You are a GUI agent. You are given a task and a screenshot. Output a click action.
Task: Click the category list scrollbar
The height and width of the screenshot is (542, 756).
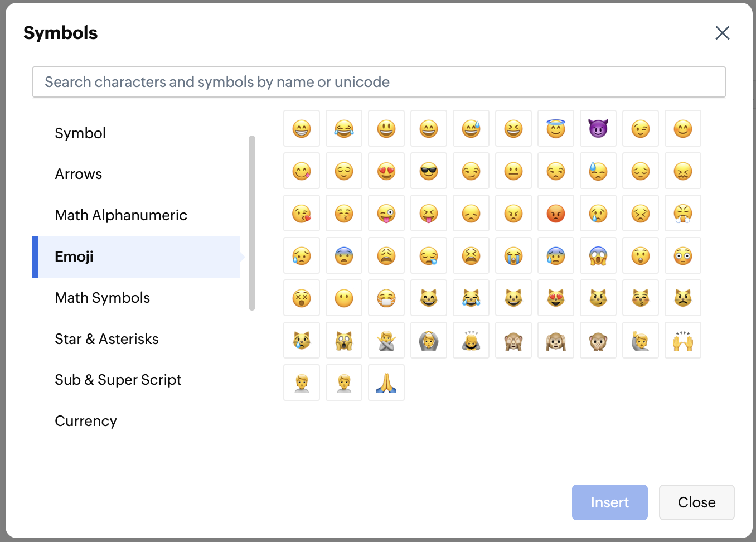click(x=252, y=223)
